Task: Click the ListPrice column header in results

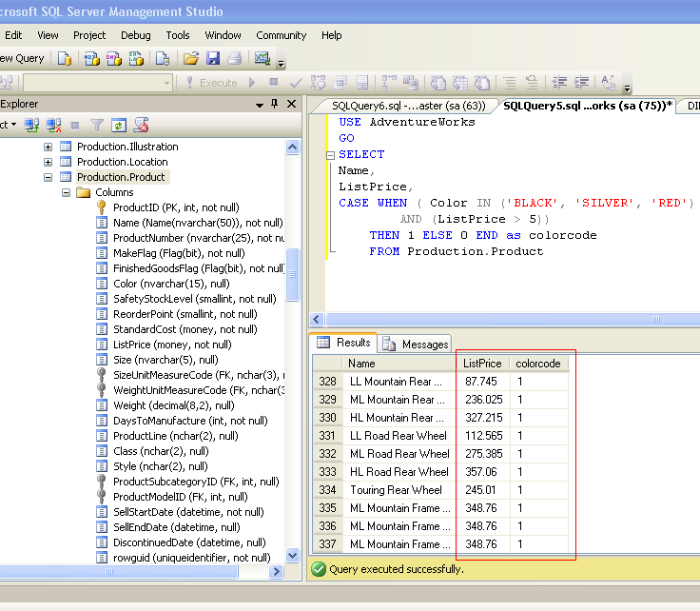Action: click(x=482, y=364)
